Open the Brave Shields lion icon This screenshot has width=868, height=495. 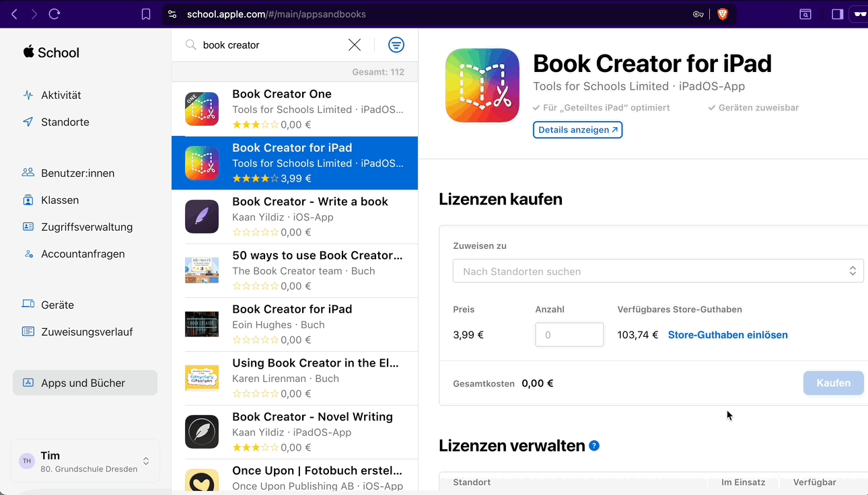pyautogui.click(x=723, y=14)
